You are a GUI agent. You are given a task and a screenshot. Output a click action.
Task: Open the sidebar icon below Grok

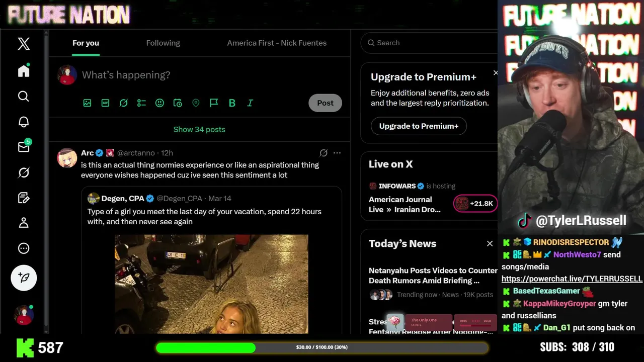pyautogui.click(x=24, y=198)
